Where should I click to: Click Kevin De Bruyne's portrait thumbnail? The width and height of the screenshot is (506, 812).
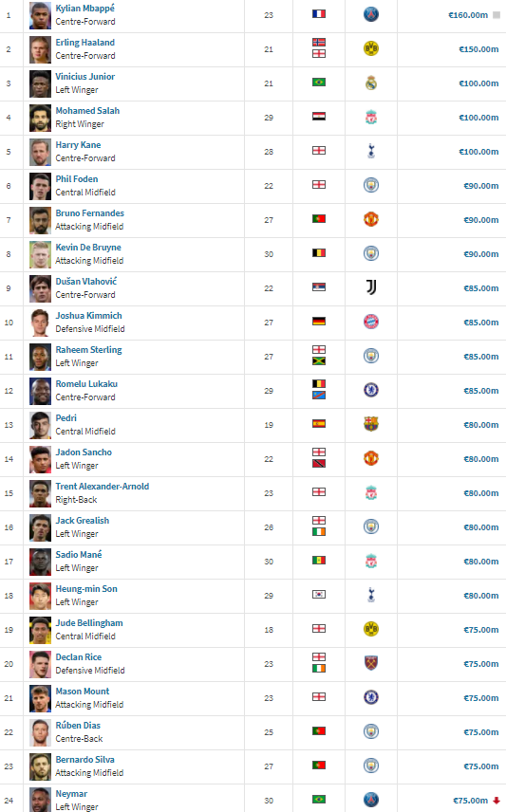(x=40, y=254)
